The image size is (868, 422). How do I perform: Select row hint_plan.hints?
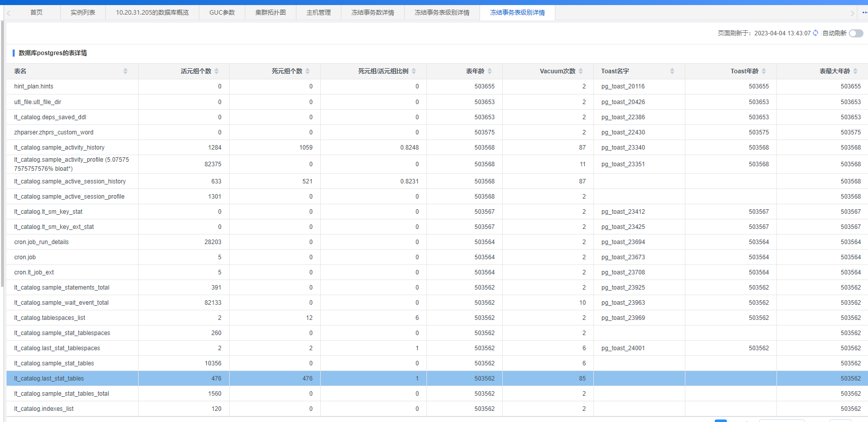pyautogui.click(x=437, y=86)
